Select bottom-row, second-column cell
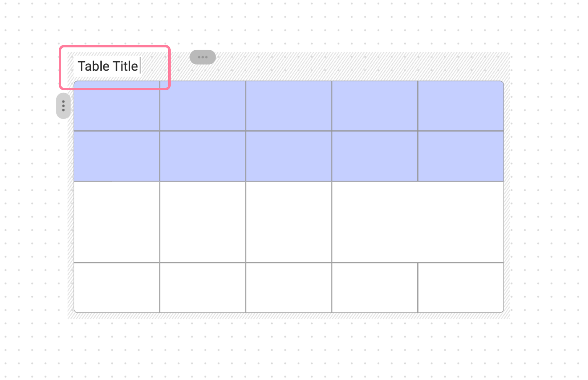This screenshot has width=588, height=380. pos(203,288)
